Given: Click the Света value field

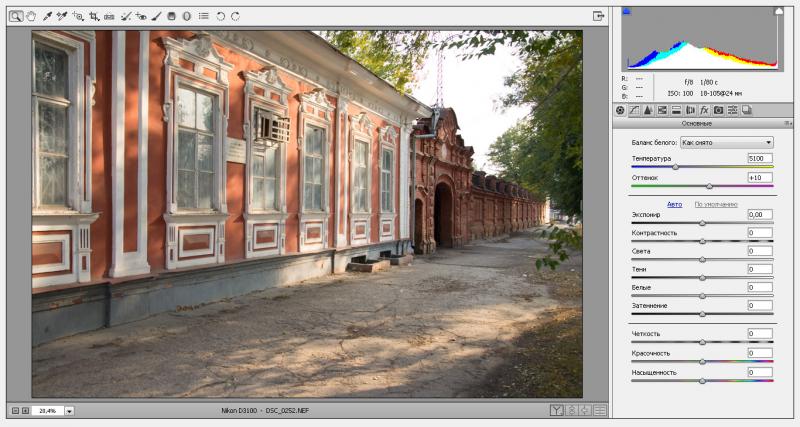Looking at the screenshot, I should (760, 251).
